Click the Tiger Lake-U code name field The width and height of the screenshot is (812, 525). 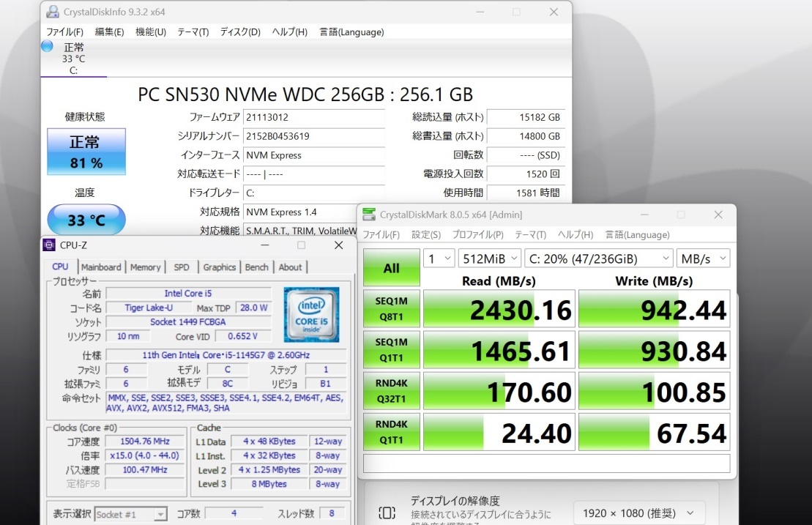click(148, 308)
